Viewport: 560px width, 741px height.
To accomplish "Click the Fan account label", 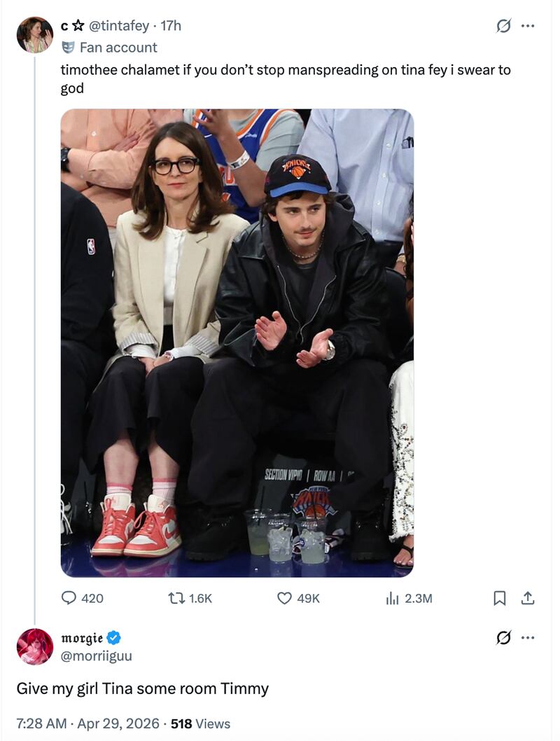I will click(x=118, y=48).
